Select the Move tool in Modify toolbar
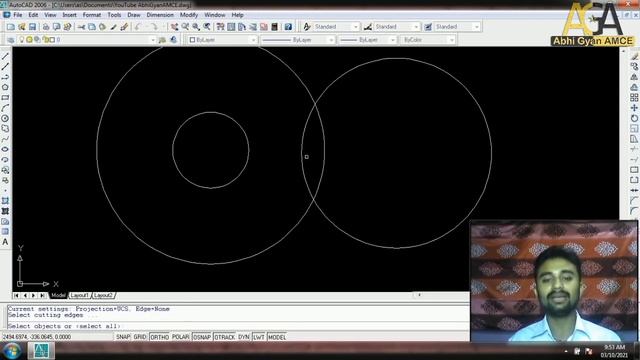The image size is (640, 360). click(x=634, y=108)
